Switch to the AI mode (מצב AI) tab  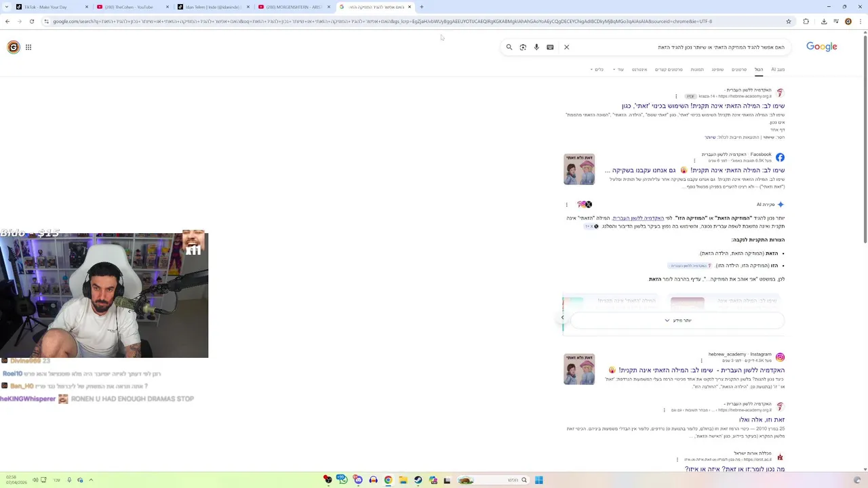click(x=778, y=69)
